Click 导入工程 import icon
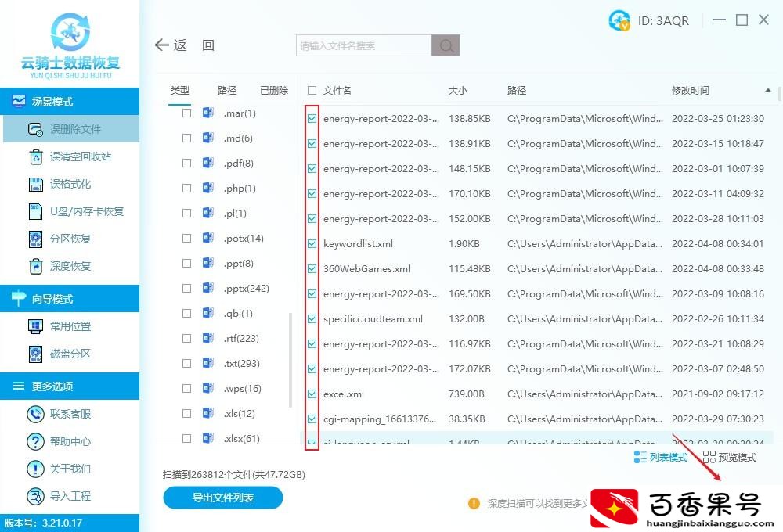The height and width of the screenshot is (532, 783). (35, 496)
